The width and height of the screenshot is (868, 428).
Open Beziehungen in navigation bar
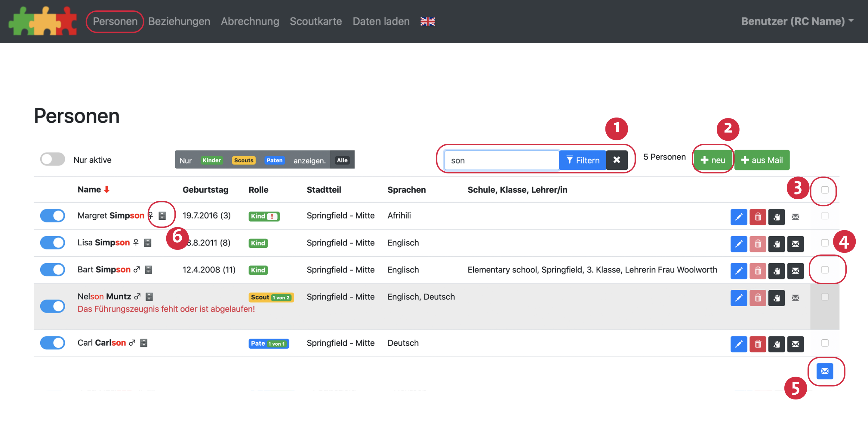179,22
